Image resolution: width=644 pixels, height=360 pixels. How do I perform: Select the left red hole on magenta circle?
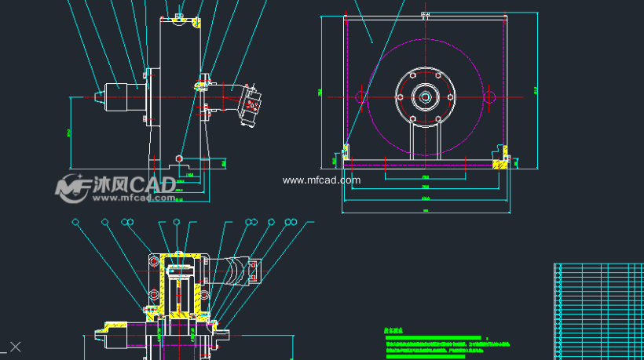point(360,97)
